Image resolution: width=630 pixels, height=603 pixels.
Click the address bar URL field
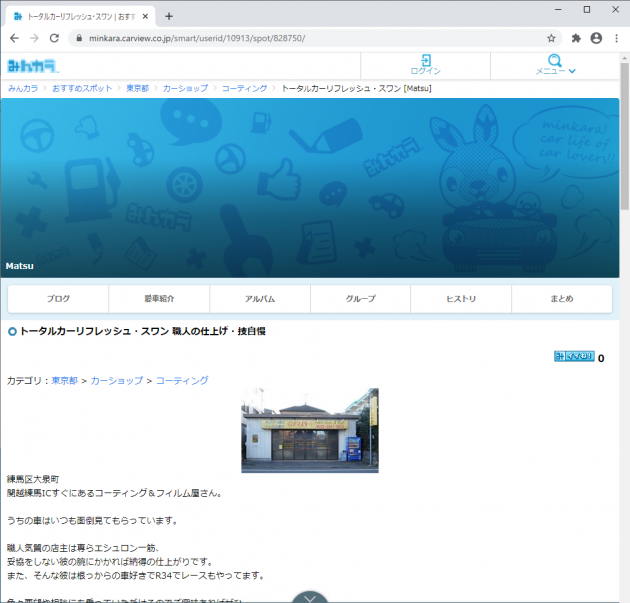pyautogui.click(x=300, y=38)
